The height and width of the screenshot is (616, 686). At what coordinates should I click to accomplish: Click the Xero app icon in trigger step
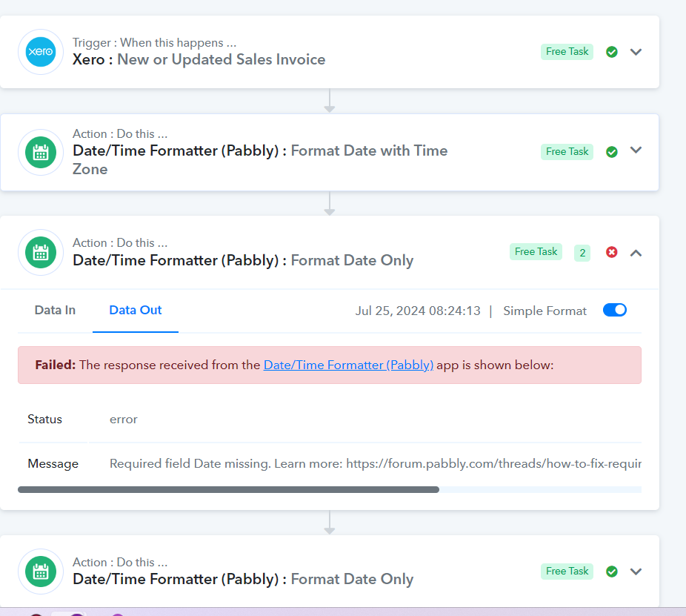(x=41, y=52)
